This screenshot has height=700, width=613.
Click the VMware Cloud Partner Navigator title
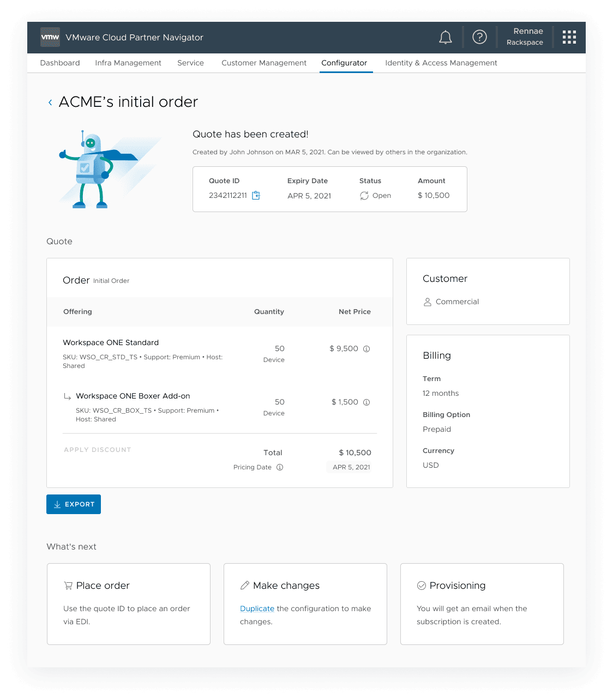[134, 37]
